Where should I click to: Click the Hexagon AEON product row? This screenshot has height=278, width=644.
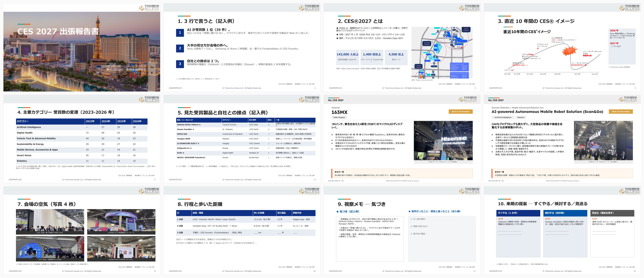coord(246,139)
